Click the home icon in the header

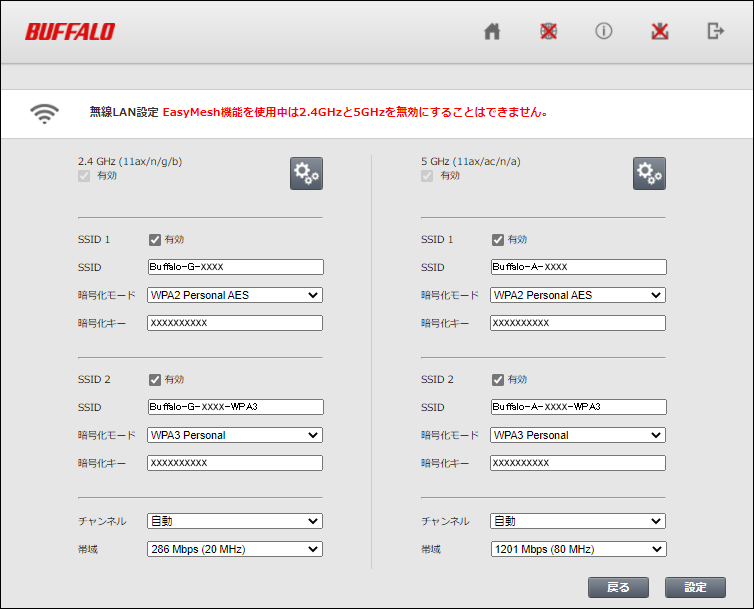[x=492, y=31]
